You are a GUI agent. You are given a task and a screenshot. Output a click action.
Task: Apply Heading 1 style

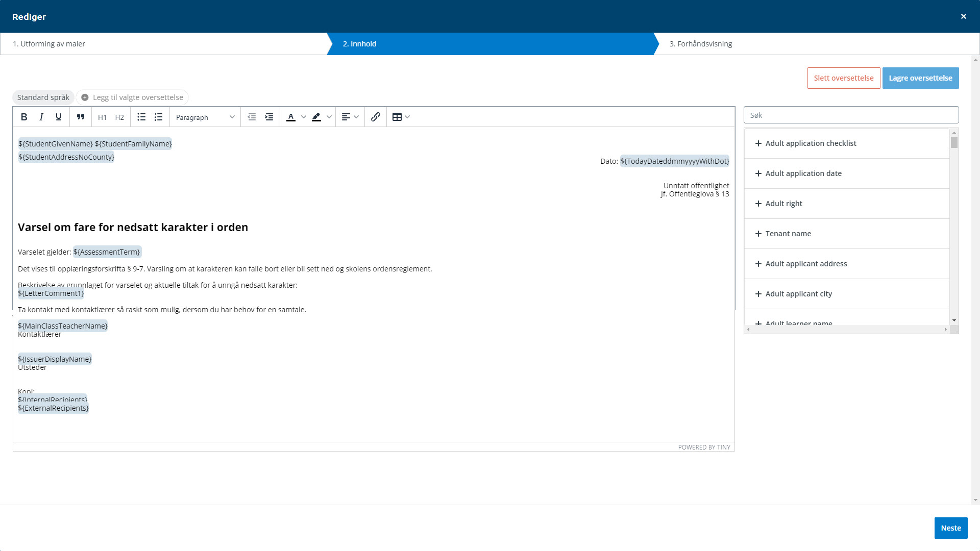[x=102, y=117]
